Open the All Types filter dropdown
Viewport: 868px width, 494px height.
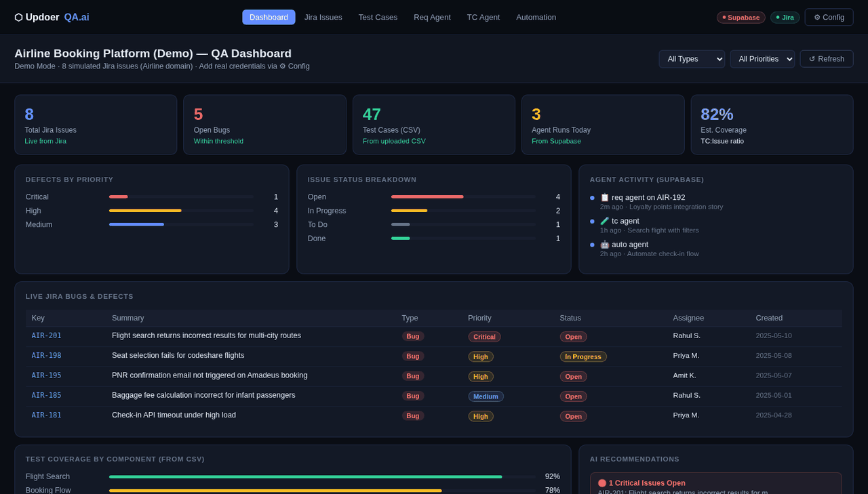click(692, 59)
